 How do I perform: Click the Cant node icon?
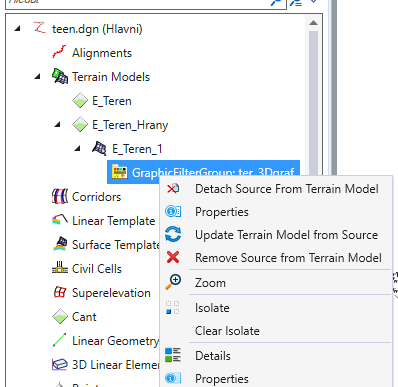60,317
